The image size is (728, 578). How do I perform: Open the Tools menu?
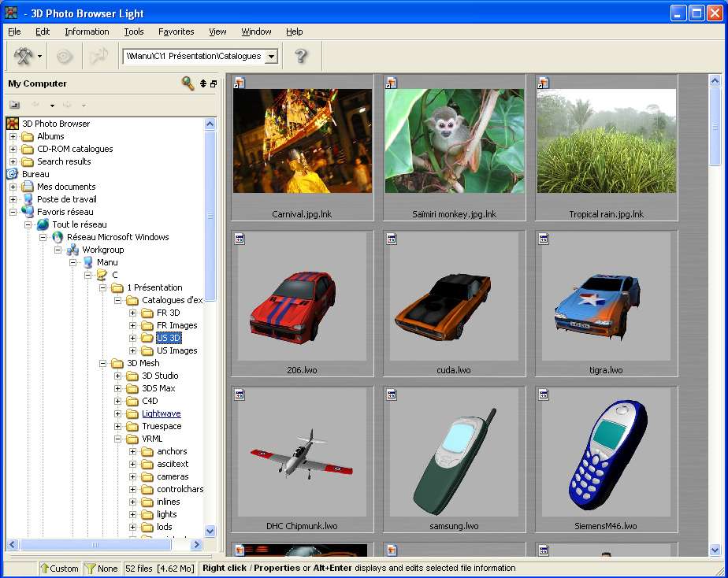point(134,31)
